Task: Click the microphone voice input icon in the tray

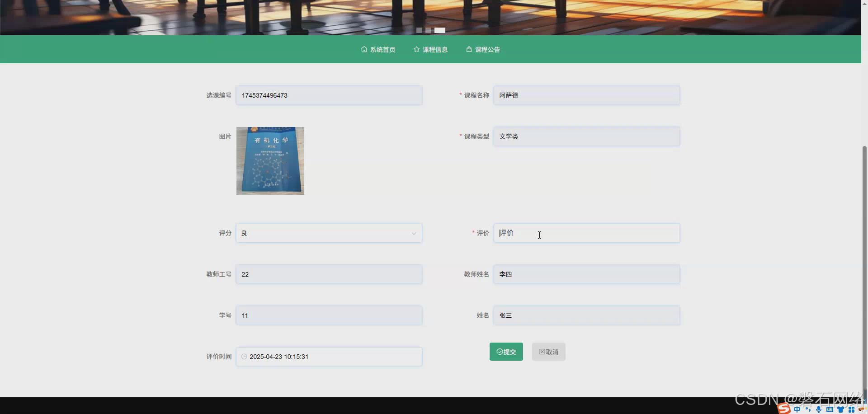Action: point(819,409)
